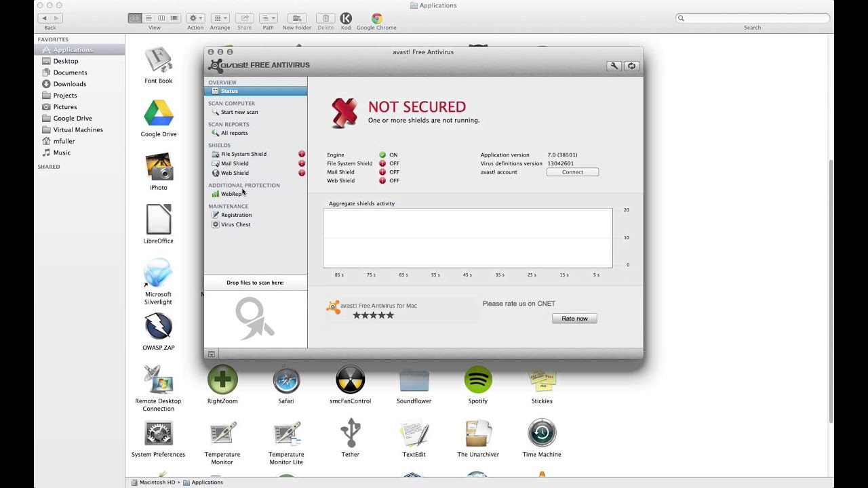Click the Kod icon in Finder toolbar

click(x=346, y=18)
